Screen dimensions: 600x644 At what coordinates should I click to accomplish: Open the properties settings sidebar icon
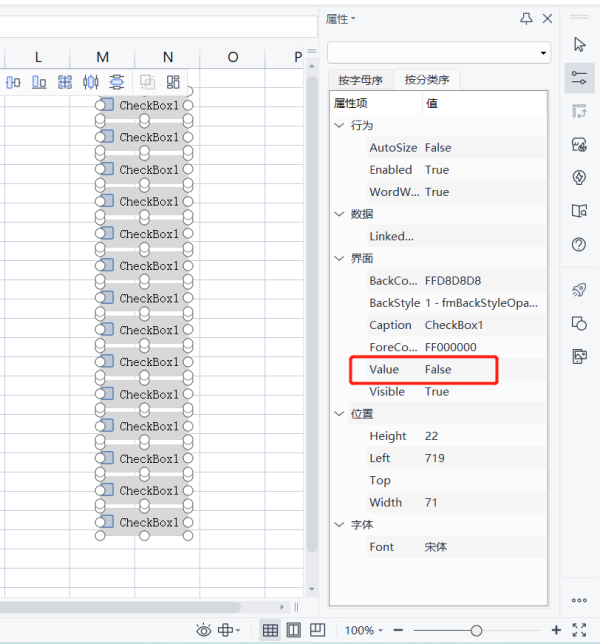click(x=579, y=77)
